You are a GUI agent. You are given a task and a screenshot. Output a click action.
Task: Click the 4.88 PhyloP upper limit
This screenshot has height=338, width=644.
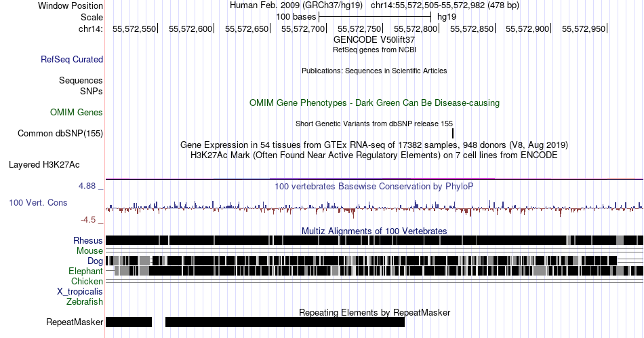tap(87, 186)
